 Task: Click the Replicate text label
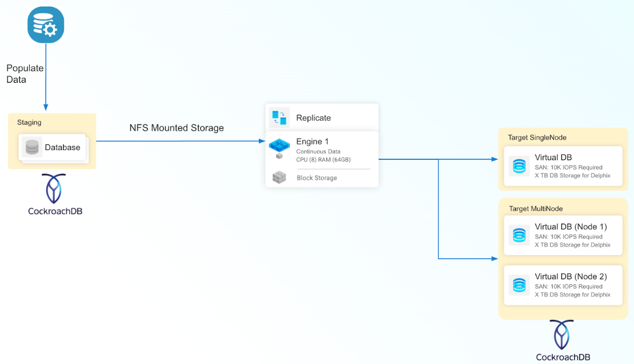coord(313,118)
